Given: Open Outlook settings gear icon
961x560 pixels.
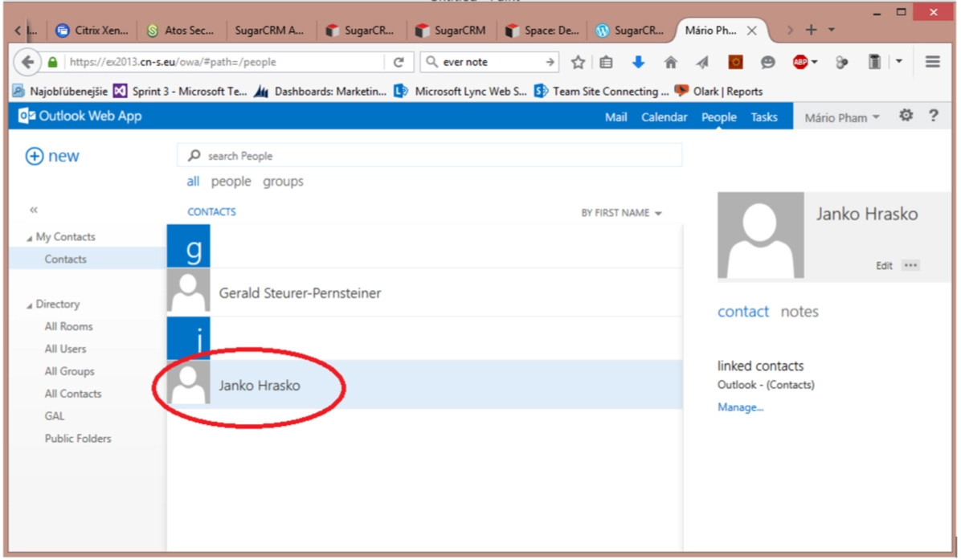Looking at the screenshot, I should pos(906,115).
